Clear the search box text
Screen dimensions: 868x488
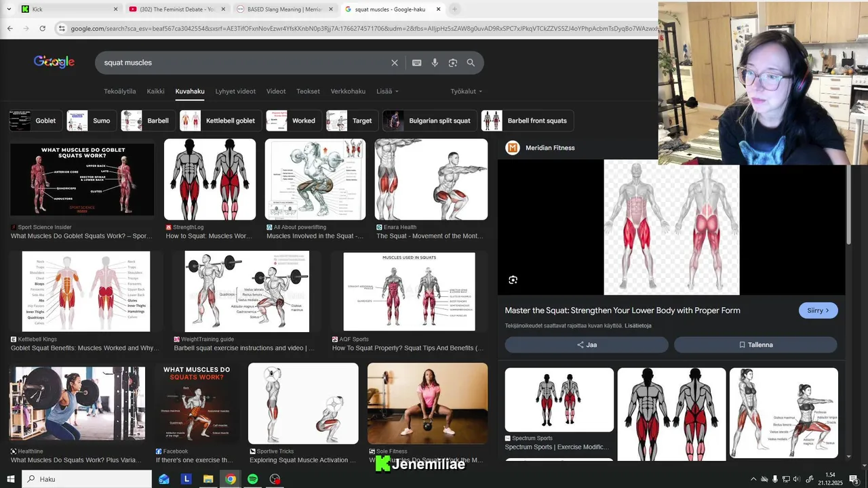tap(395, 62)
